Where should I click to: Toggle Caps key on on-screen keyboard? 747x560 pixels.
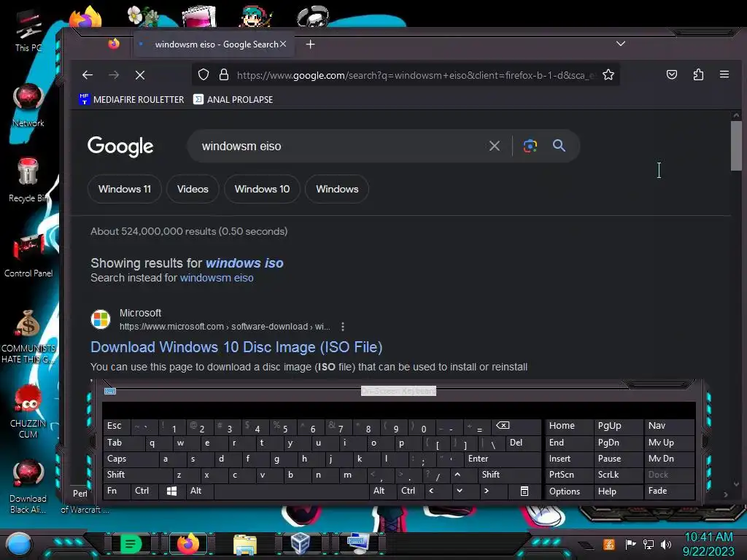click(130, 459)
